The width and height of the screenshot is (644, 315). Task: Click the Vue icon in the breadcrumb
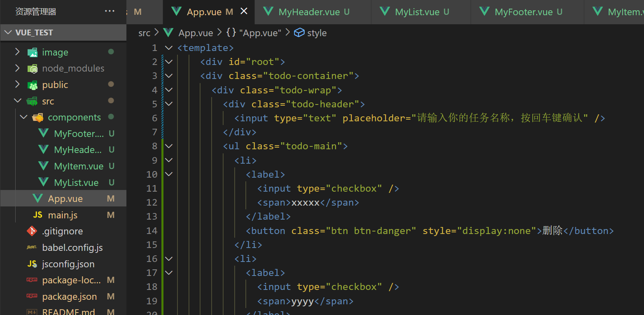coord(168,32)
